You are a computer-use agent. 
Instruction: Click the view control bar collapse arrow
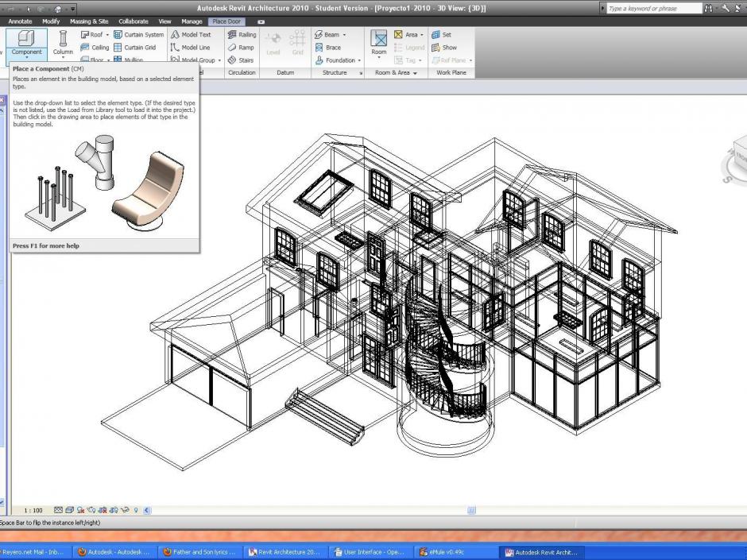click(147, 510)
